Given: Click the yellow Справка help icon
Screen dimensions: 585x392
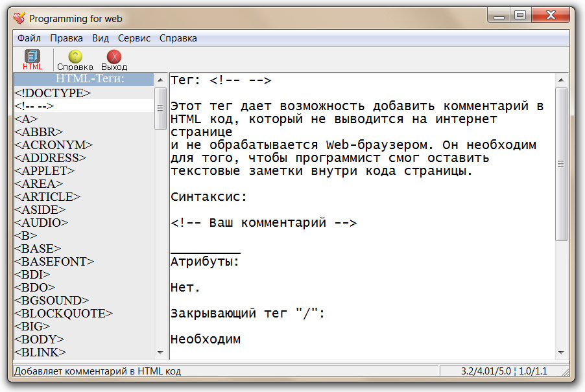Looking at the screenshot, I should (75, 60).
